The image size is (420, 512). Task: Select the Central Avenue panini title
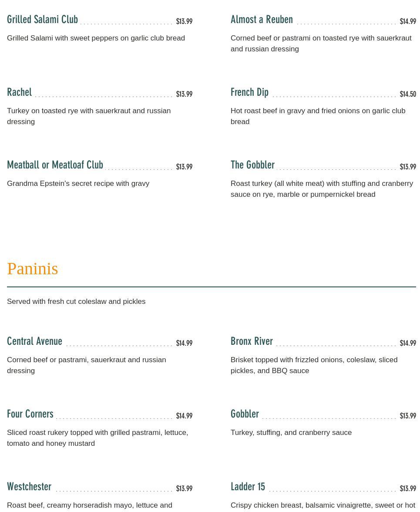pos(34,341)
